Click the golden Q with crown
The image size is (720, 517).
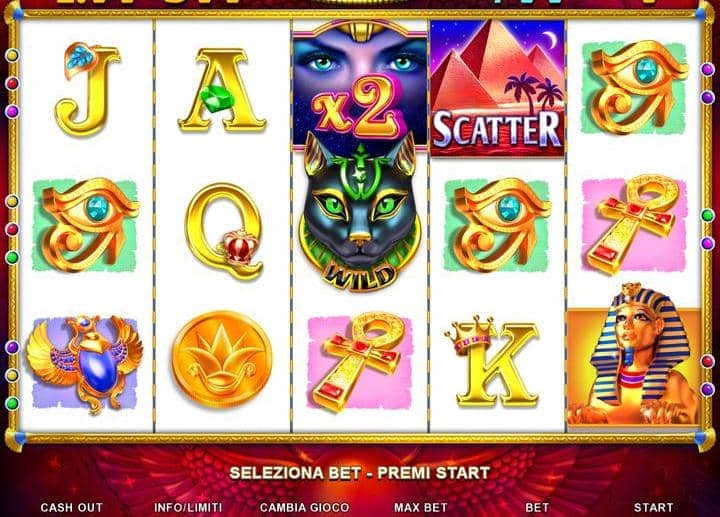(224, 231)
